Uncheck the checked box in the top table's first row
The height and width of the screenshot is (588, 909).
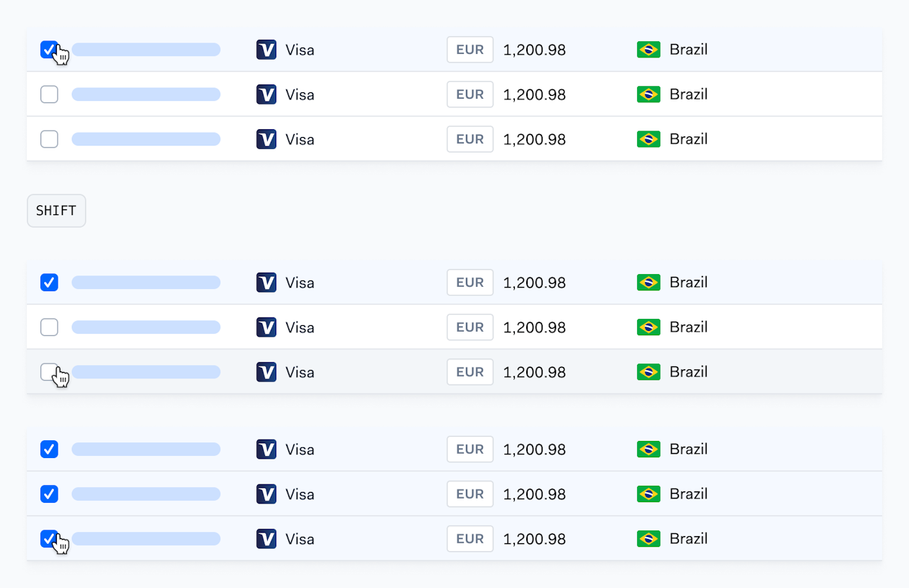click(x=49, y=50)
